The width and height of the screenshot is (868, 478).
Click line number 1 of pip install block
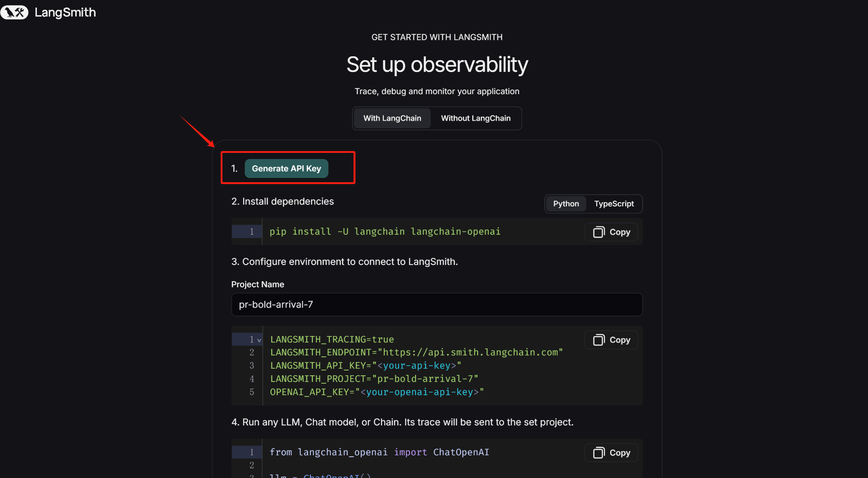coord(252,231)
